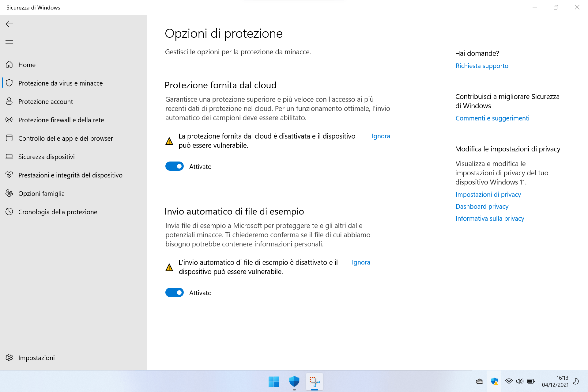
Task: Open the Windows Start button
Action: [x=274, y=382]
